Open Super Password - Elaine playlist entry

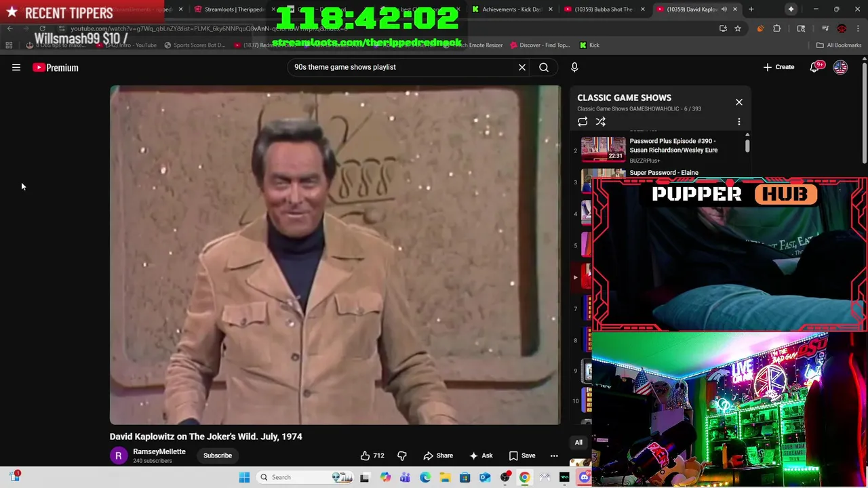[x=664, y=172]
